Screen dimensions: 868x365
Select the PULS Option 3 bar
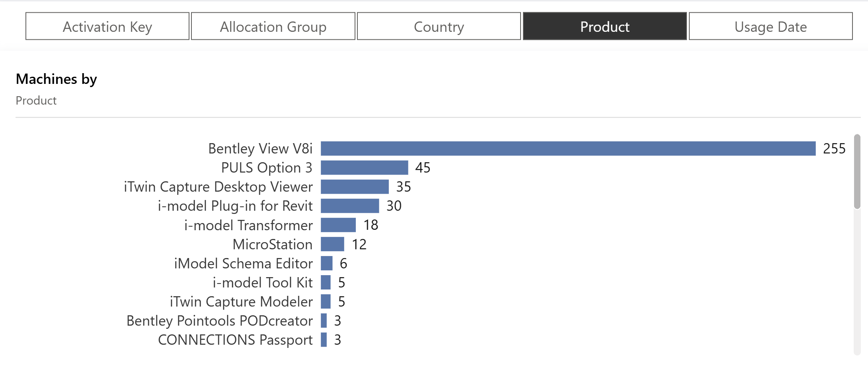coord(364,167)
